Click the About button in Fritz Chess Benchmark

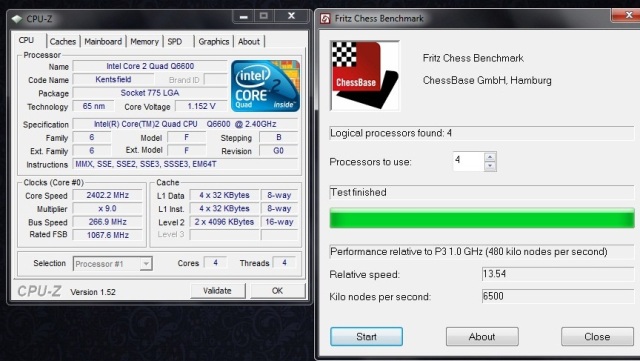coord(482,336)
